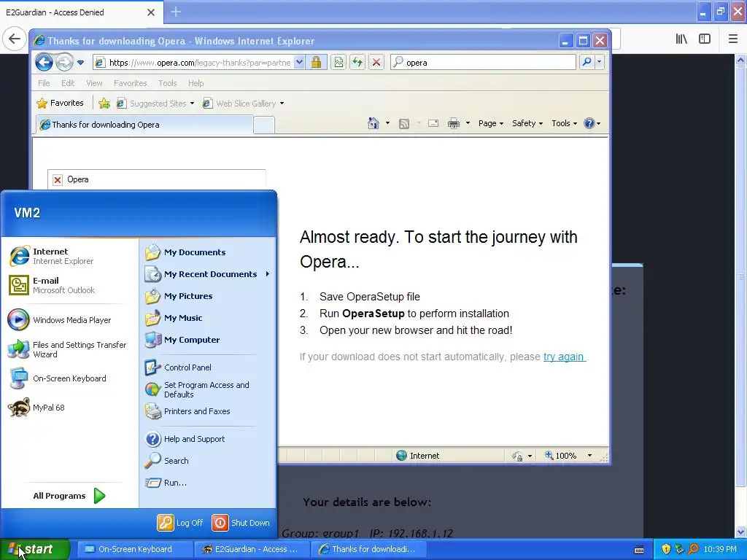Screen dimensions: 747x560
Task: Click the security lock icon in address bar
Action: 316,63
